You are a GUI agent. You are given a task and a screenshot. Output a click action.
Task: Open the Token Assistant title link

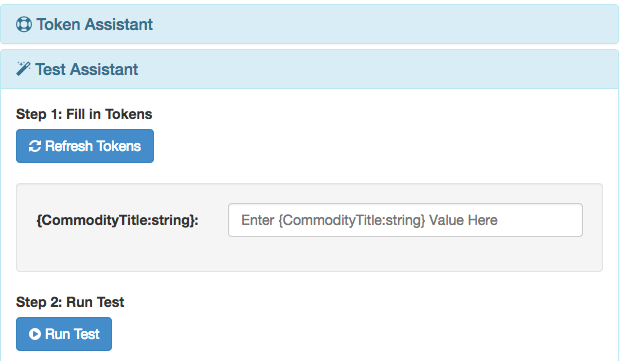coord(94,24)
